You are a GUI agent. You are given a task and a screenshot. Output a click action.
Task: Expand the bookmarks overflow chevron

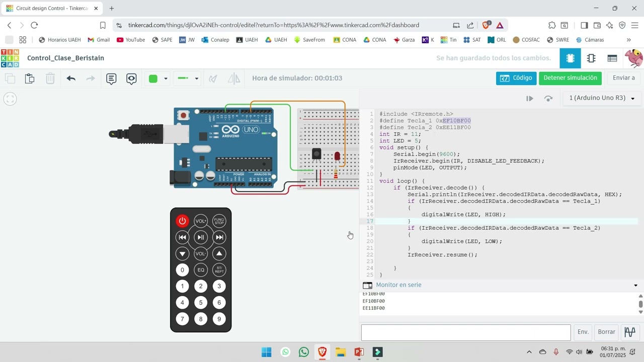[x=629, y=40]
